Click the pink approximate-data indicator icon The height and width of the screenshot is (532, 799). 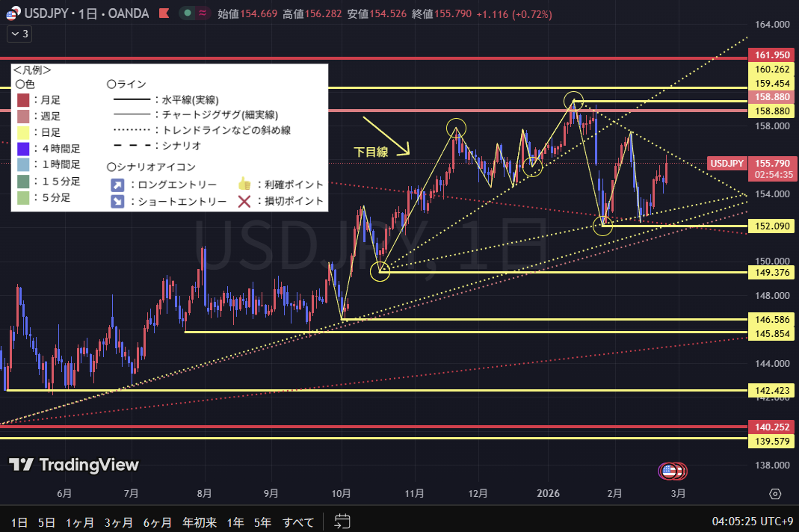click(x=202, y=13)
